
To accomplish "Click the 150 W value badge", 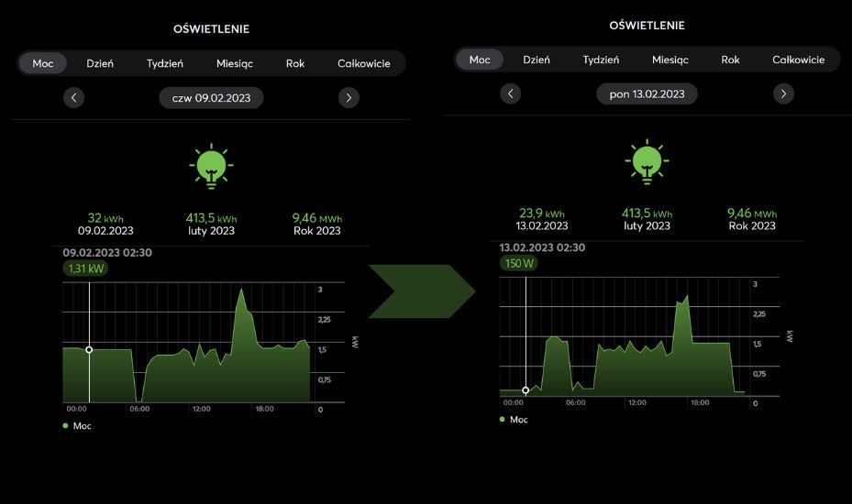I will click(x=520, y=263).
